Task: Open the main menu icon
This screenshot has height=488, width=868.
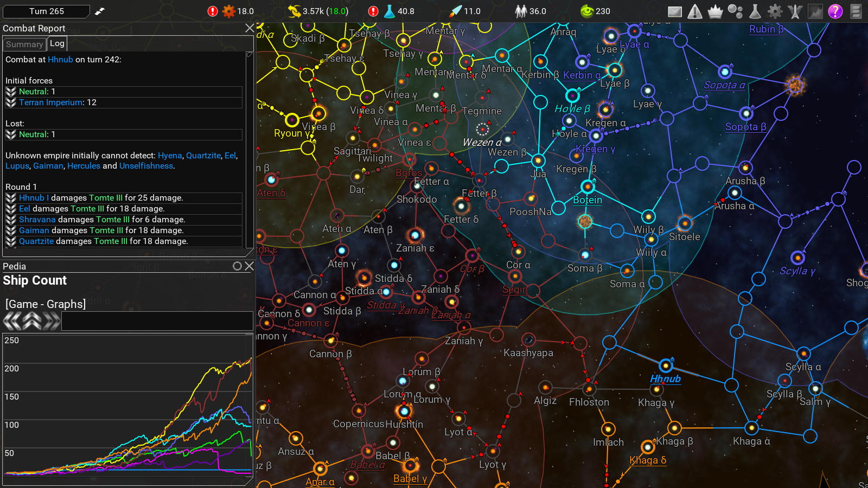Action: tap(856, 11)
